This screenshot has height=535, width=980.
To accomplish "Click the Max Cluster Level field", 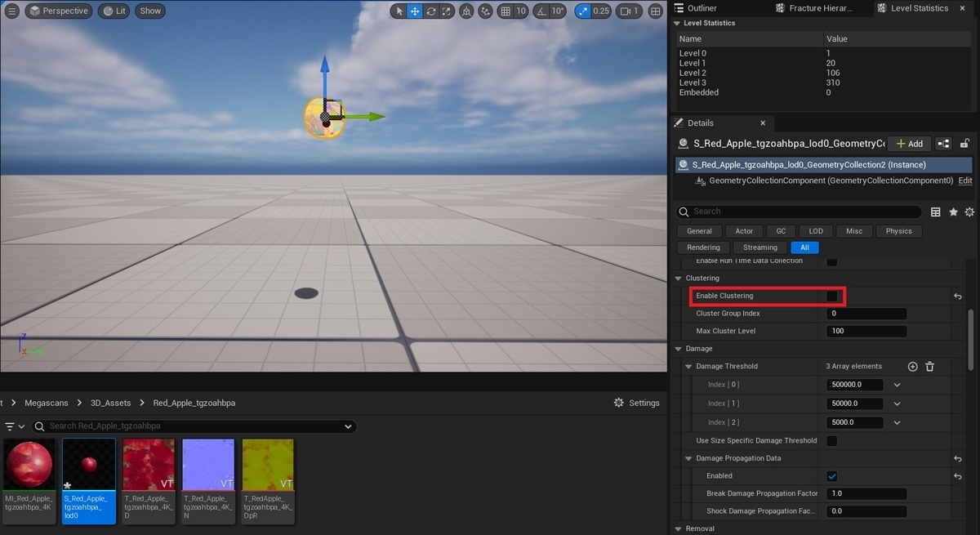I will (x=866, y=331).
